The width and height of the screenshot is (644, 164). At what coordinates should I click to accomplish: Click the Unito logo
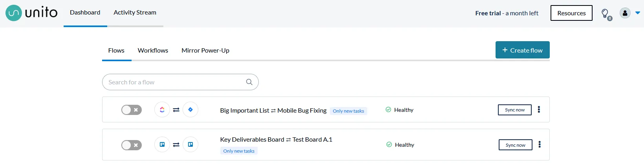click(x=31, y=13)
